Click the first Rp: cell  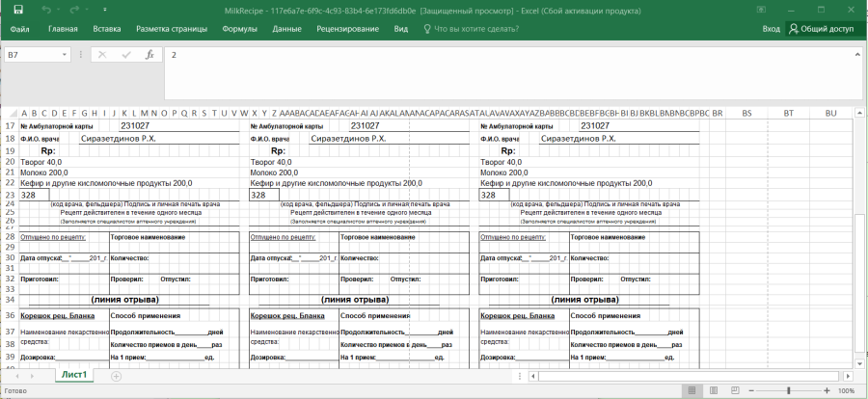coord(49,150)
